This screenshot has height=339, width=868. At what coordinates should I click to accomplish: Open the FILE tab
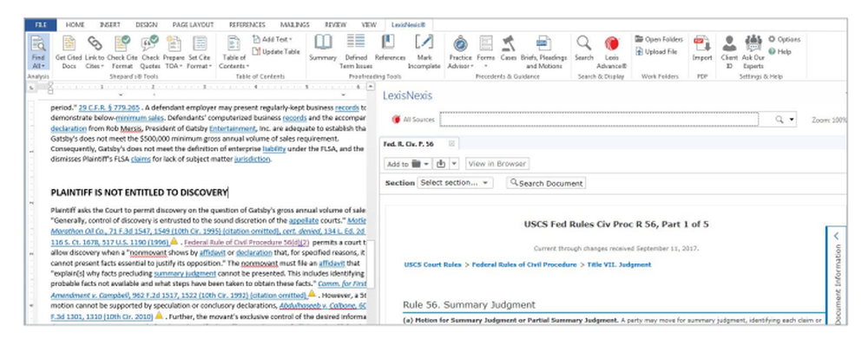pyautogui.click(x=41, y=25)
